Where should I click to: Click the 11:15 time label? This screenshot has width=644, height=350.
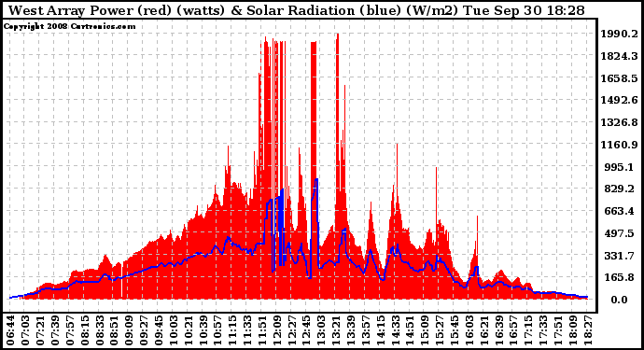pos(232,330)
